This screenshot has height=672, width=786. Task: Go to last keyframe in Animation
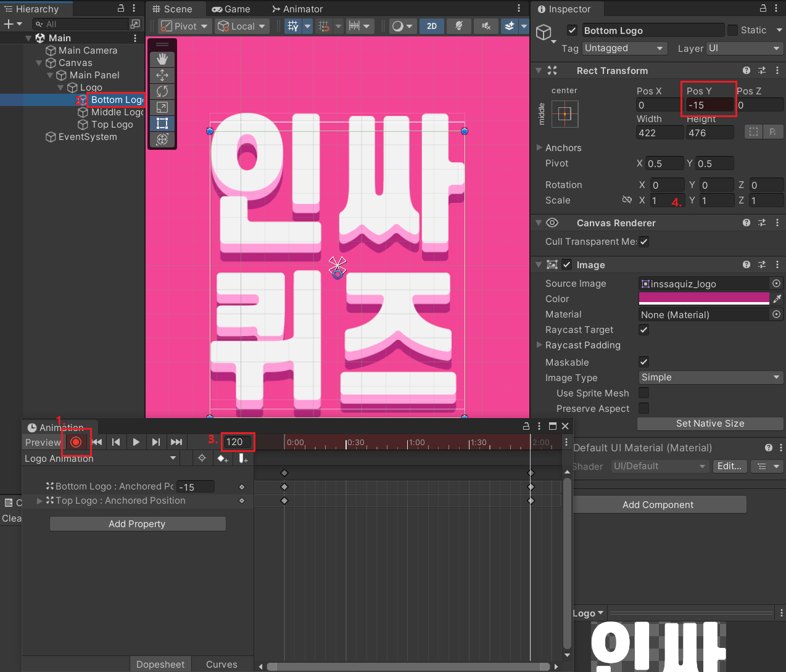pyautogui.click(x=176, y=442)
